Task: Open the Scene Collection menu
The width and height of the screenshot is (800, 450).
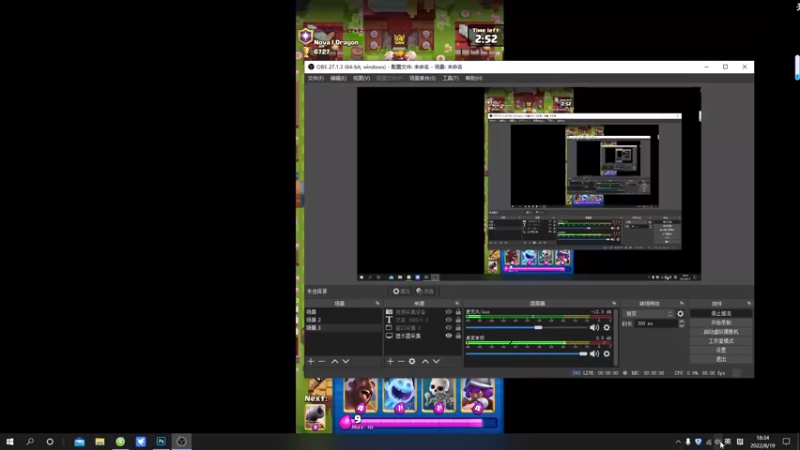Action: click(x=422, y=79)
